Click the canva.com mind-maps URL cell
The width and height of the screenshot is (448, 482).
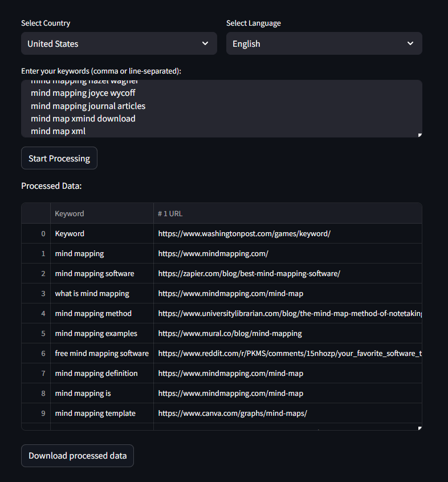(x=233, y=413)
